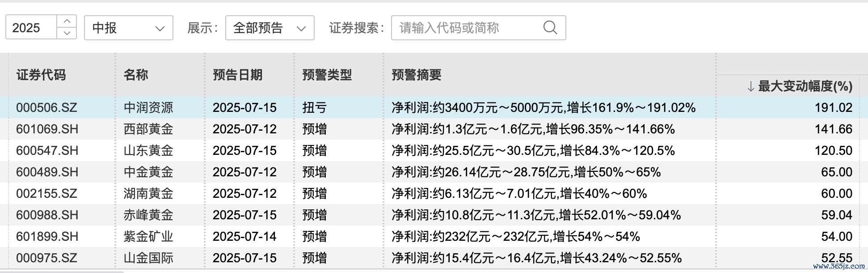Image resolution: width=868 pixels, height=273 pixels.
Task: Click the value 60.00
Action: click(x=837, y=193)
